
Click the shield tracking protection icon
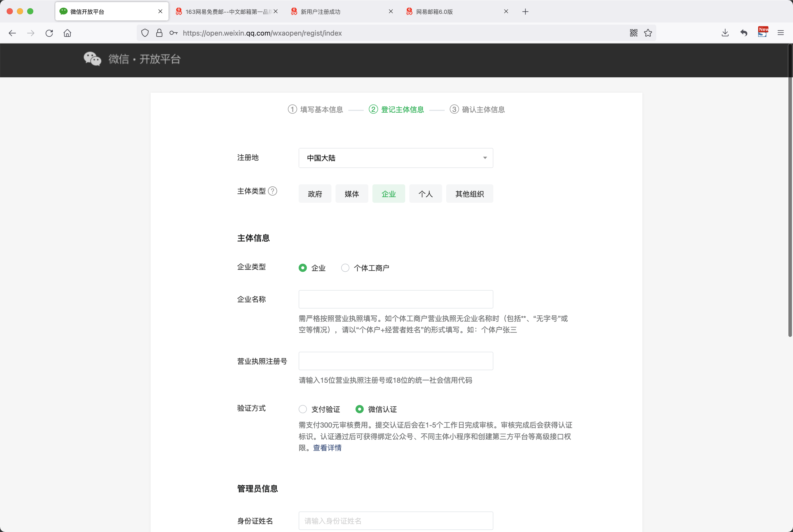[145, 33]
